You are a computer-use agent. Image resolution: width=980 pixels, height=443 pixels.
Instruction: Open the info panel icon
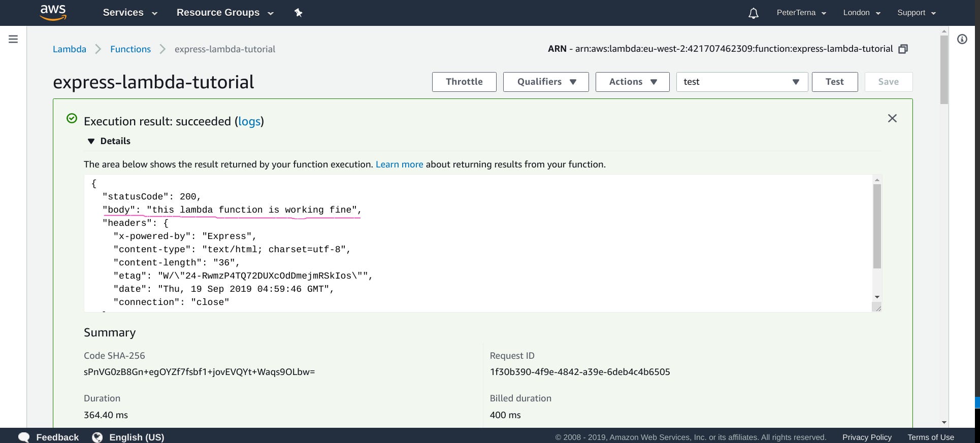point(962,39)
